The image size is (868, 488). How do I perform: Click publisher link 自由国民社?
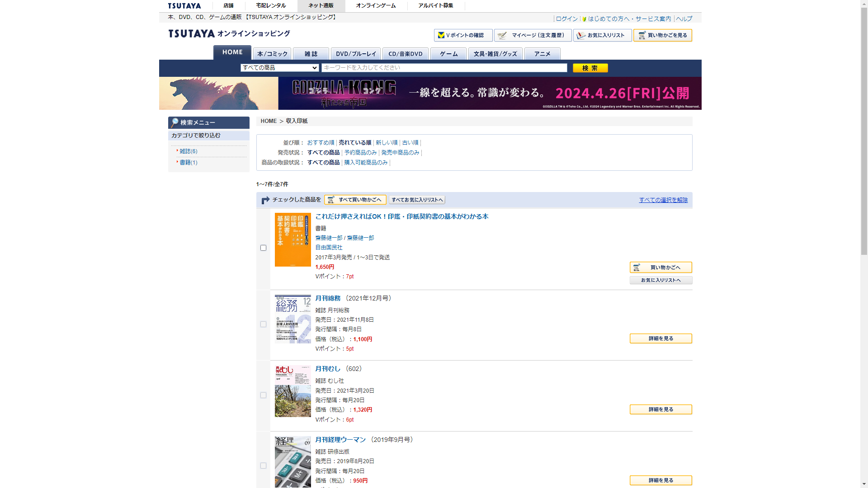click(329, 248)
